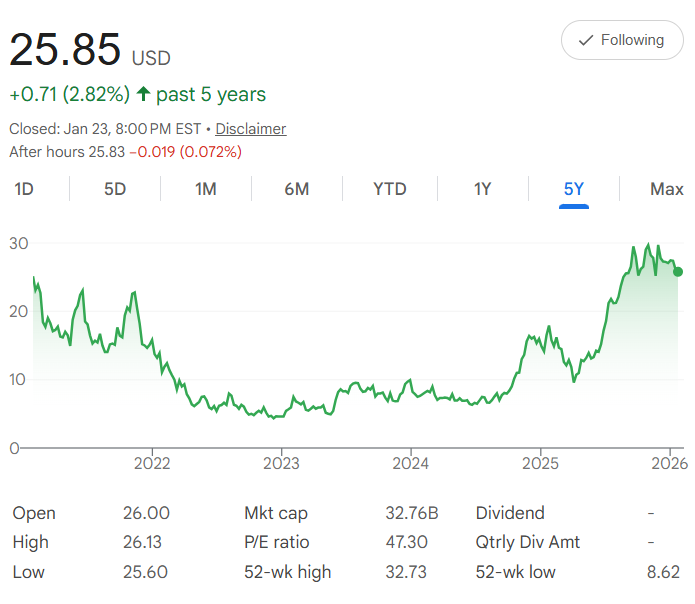This screenshot has width=695, height=604.
Task: Click the 2023 label on the time axis
Action: click(281, 464)
